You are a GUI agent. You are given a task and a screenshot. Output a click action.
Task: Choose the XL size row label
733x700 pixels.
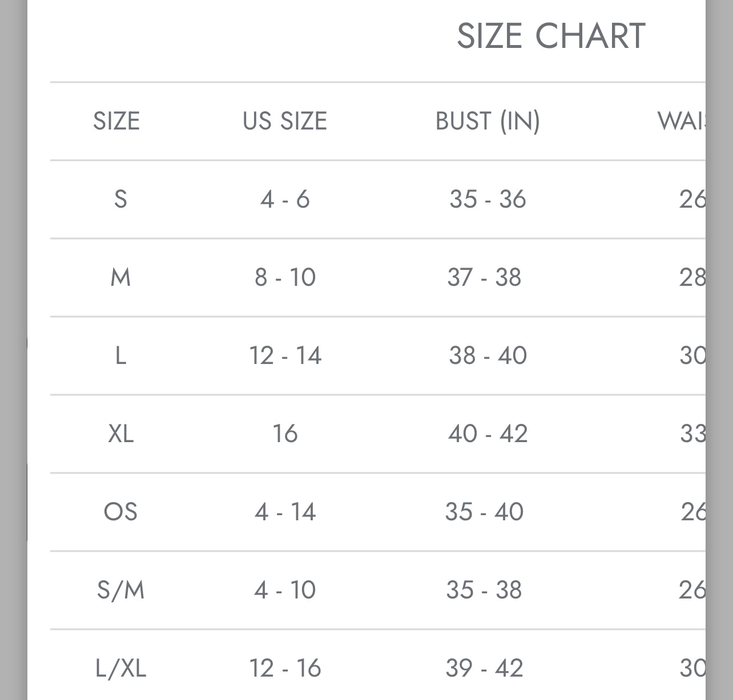(120, 434)
